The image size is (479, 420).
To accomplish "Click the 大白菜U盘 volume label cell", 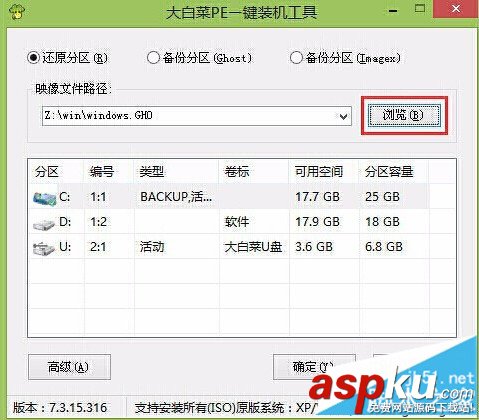I will [x=253, y=247].
